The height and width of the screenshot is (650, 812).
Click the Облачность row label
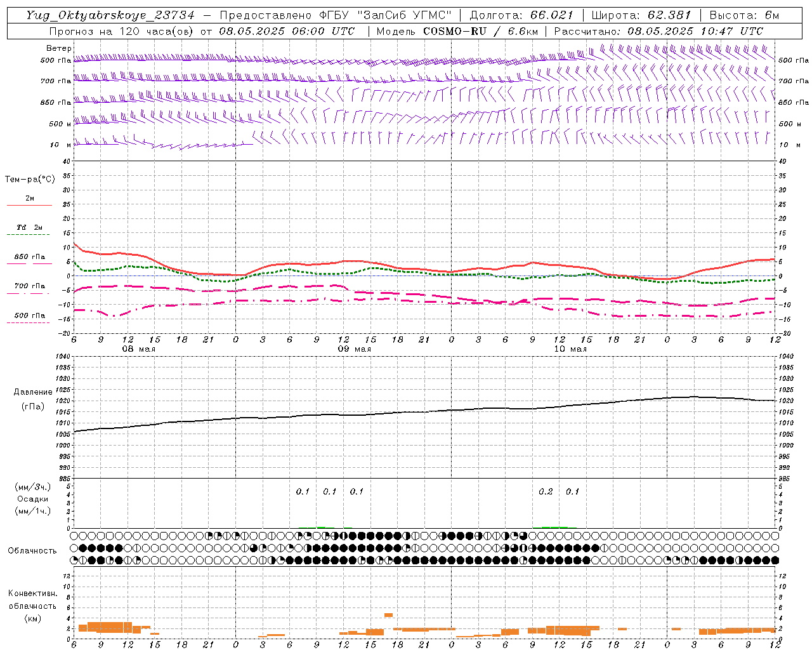coord(32,550)
